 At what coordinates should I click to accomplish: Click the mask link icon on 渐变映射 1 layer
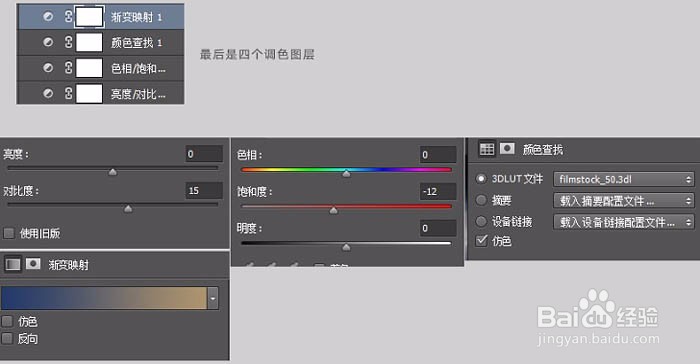pyautogui.click(x=68, y=17)
